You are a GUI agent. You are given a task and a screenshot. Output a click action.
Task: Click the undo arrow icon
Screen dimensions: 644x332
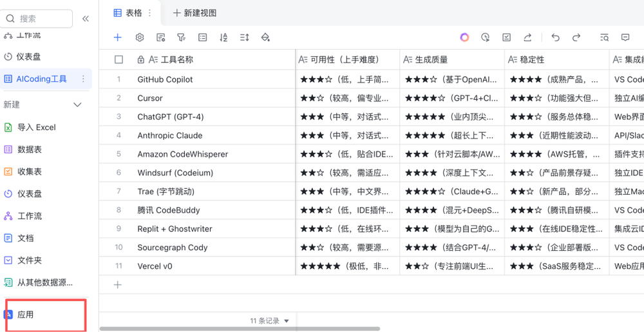pyautogui.click(x=556, y=37)
